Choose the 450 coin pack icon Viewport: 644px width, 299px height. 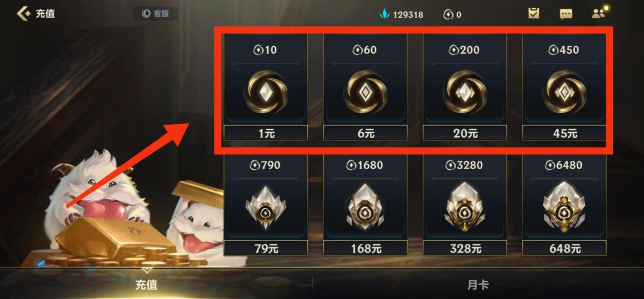click(564, 92)
